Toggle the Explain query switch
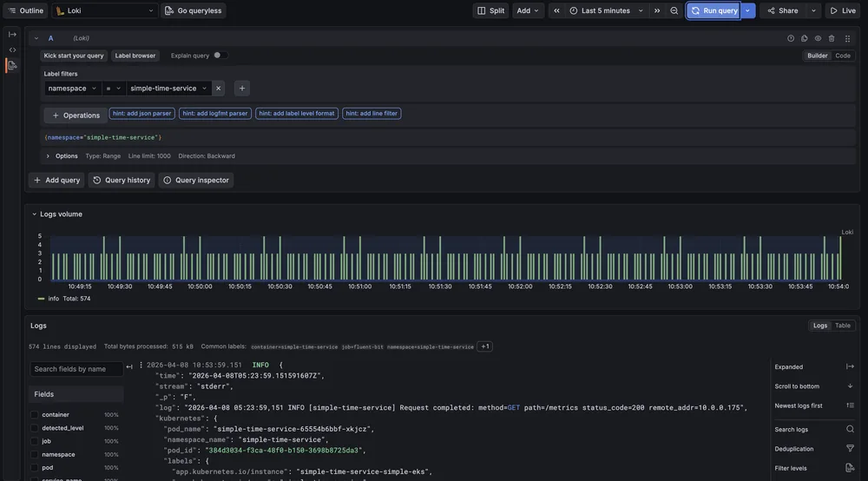Viewport: 868px width, 481px height. 220,56
